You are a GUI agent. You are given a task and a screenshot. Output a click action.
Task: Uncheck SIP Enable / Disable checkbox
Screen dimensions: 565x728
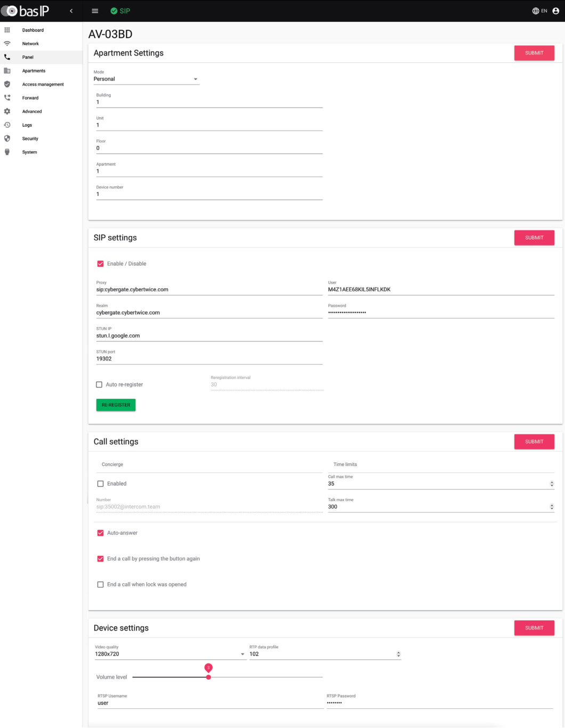click(x=100, y=264)
